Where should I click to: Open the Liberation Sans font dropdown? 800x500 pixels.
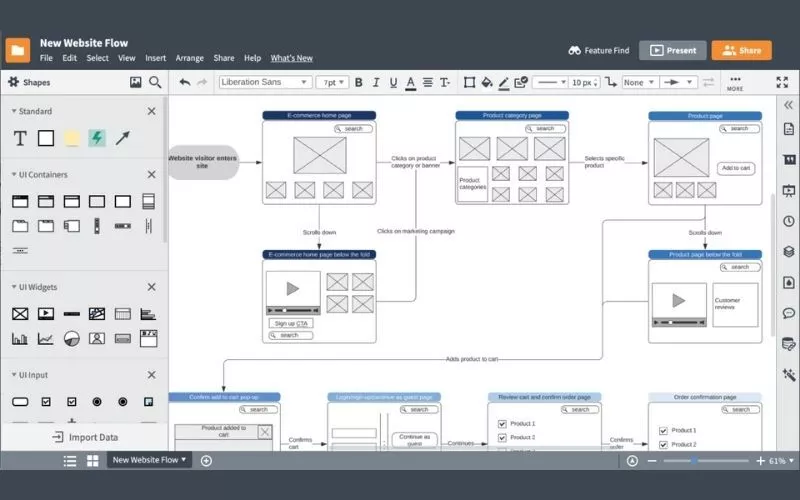(265, 82)
